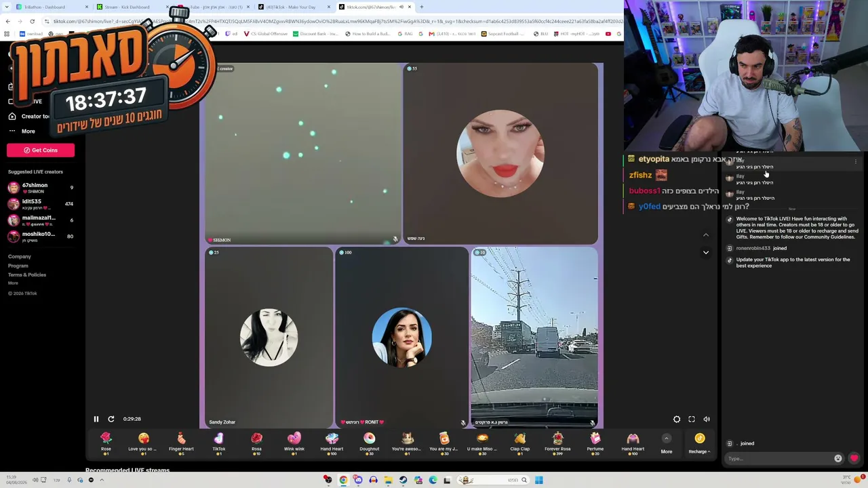This screenshot has width=868, height=488.
Task: Open the Recharge coins menu
Action: point(699,443)
